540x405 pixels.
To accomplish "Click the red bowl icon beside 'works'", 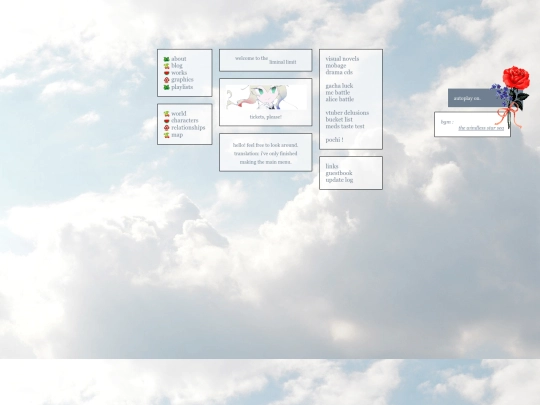I will coord(166,73).
